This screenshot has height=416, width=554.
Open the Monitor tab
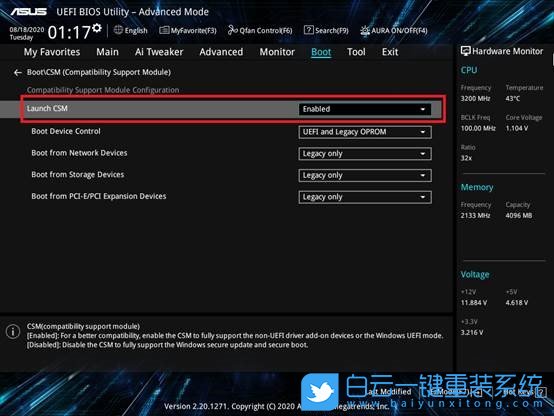(x=277, y=52)
